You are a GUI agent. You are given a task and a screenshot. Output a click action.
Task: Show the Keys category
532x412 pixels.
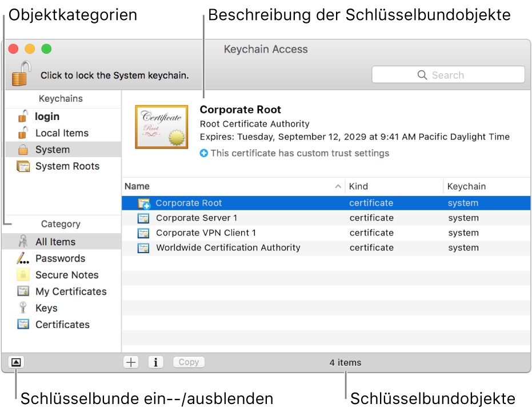tap(62, 308)
